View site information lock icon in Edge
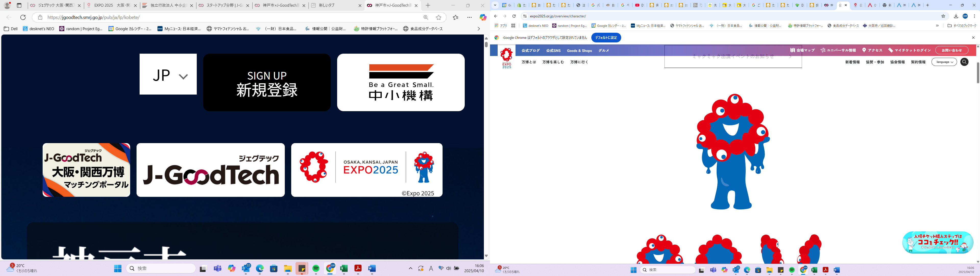 coord(40,18)
